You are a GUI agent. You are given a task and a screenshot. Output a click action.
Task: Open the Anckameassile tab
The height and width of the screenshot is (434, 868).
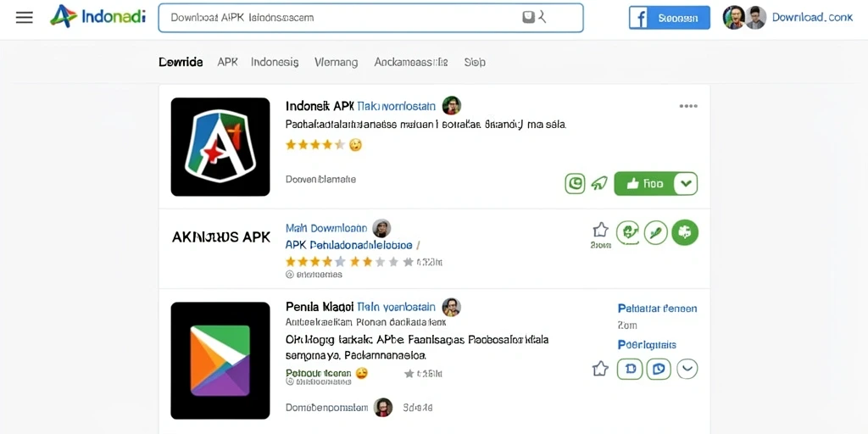(x=411, y=62)
